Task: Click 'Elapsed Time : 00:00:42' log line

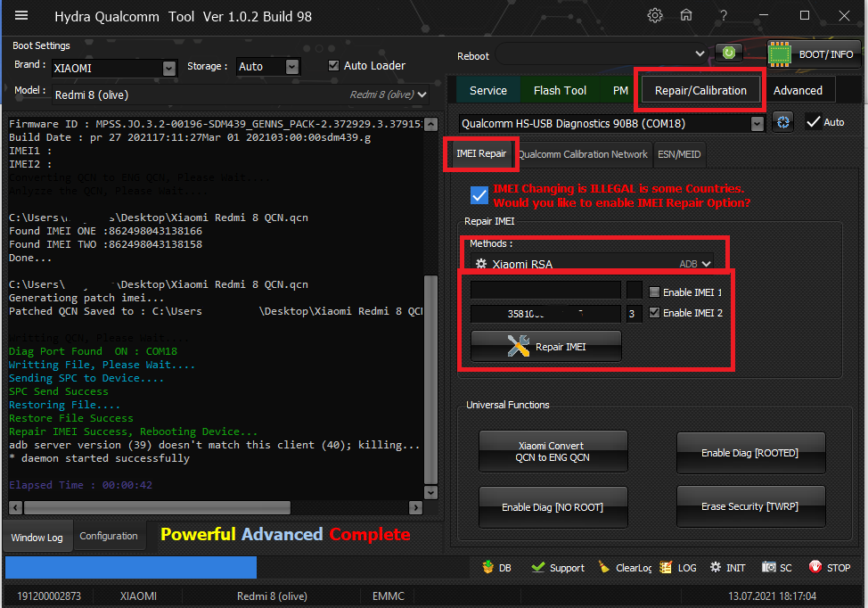Action: coord(80,485)
